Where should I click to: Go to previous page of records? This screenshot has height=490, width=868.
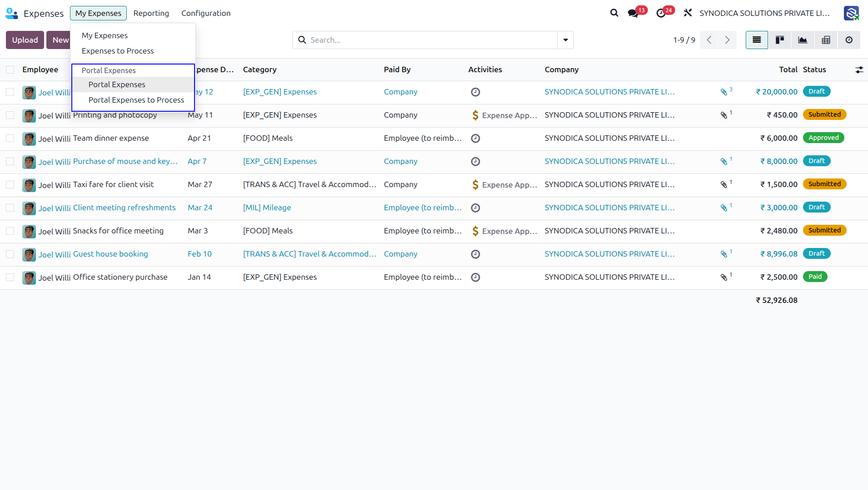[709, 40]
